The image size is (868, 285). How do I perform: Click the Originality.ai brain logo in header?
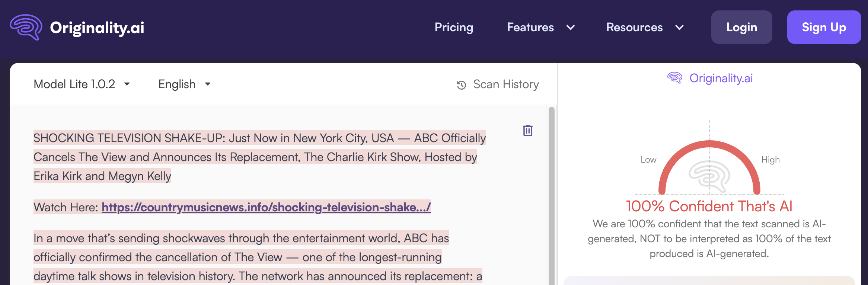tap(26, 27)
